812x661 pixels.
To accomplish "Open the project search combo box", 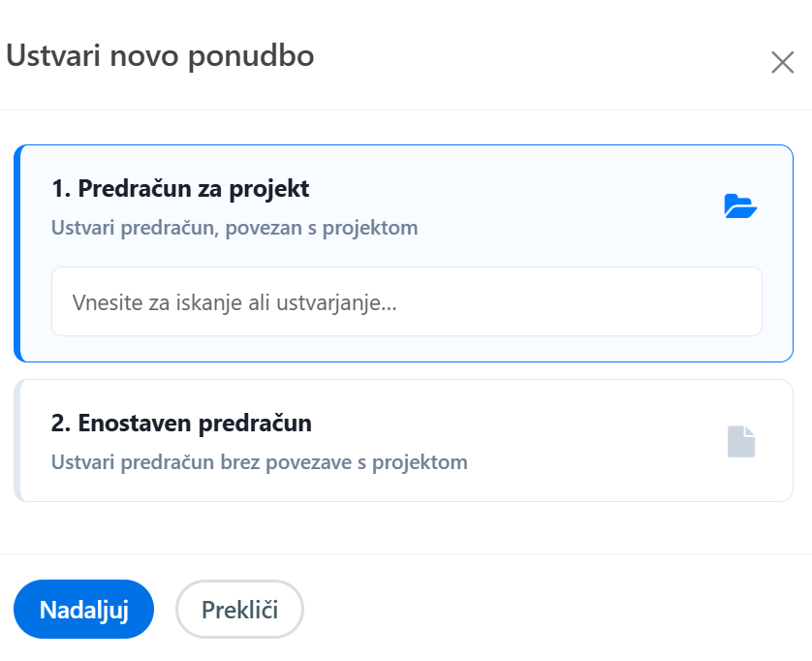I will pyautogui.click(x=407, y=302).
